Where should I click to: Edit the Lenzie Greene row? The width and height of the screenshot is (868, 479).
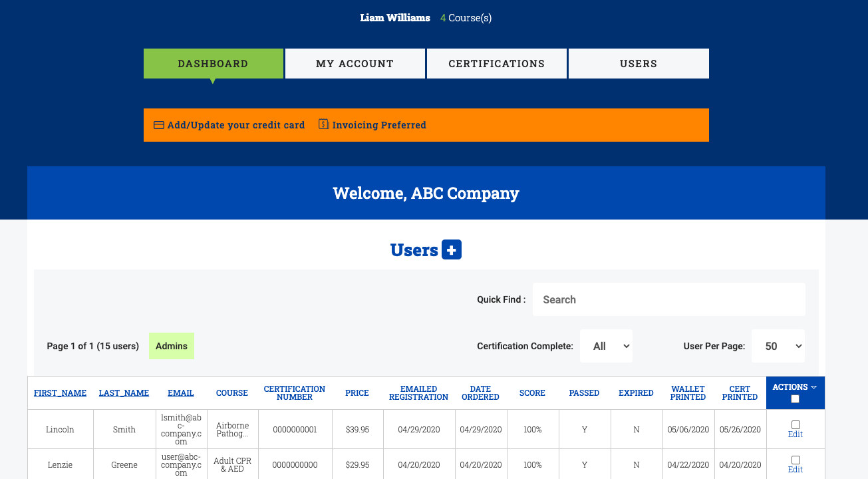pyautogui.click(x=796, y=470)
